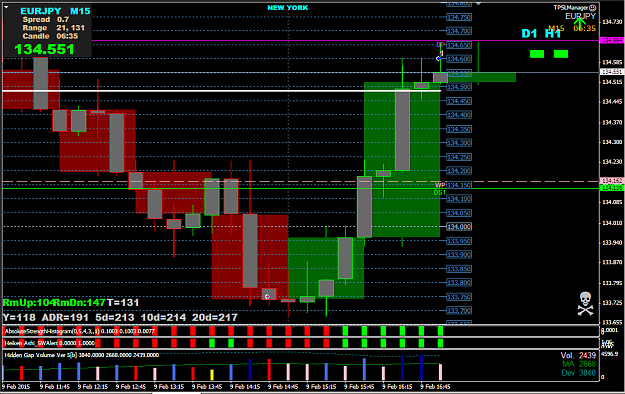
Task: Click the H1 timeframe label
Action: [553, 33]
